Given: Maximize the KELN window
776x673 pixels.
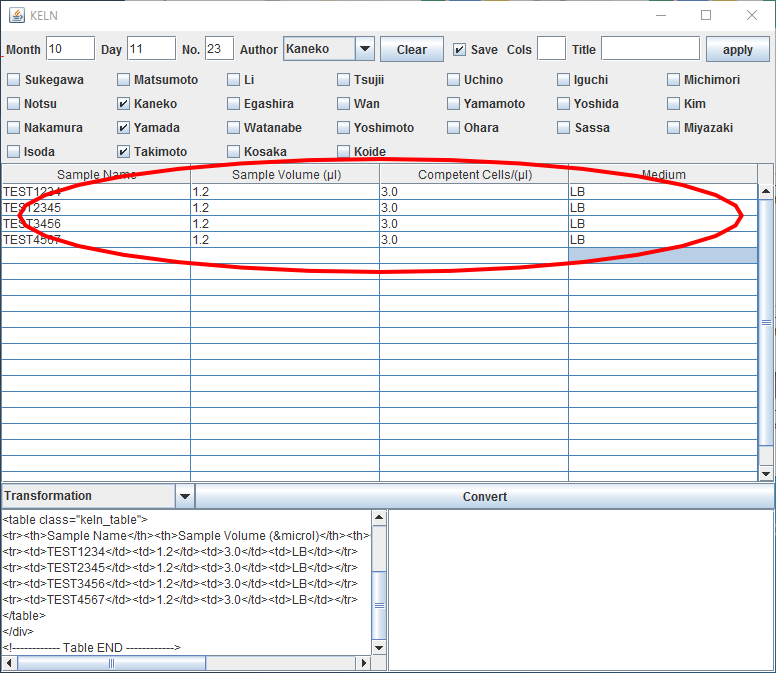Looking at the screenshot, I should (x=706, y=15).
